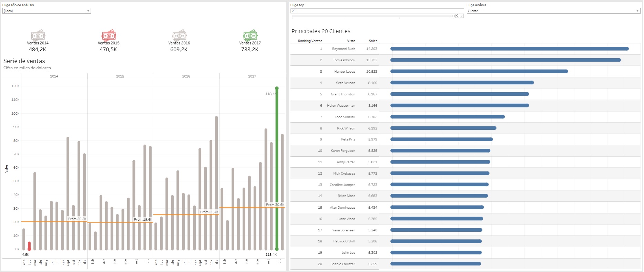Click the green Ventas 2017 money icon
The height and width of the screenshot is (272, 644).
[x=250, y=35]
